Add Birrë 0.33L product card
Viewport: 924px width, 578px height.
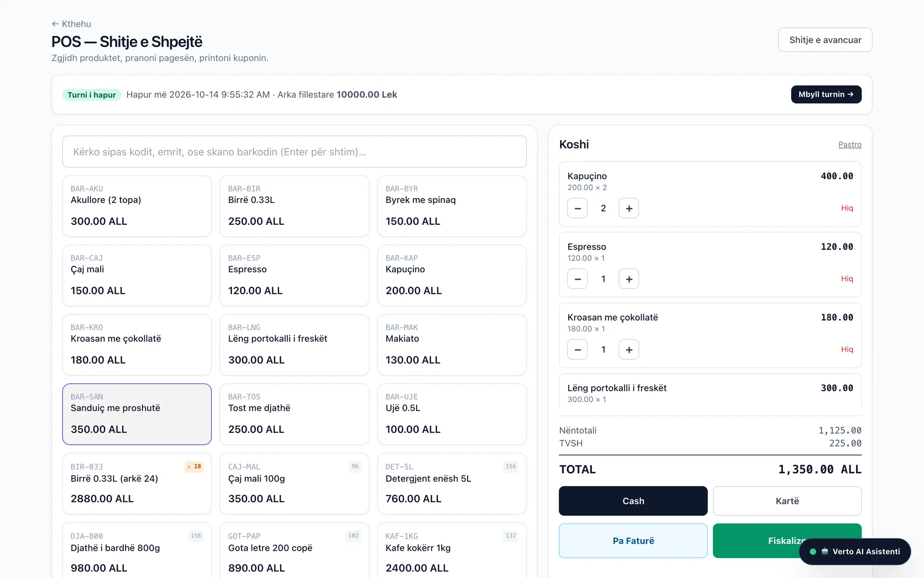coord(294,206)
